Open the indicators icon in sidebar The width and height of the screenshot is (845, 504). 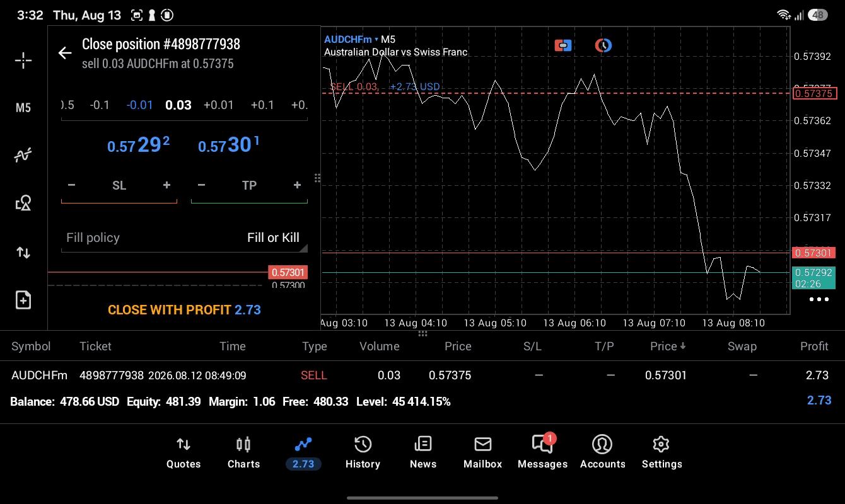pos(23,155)
